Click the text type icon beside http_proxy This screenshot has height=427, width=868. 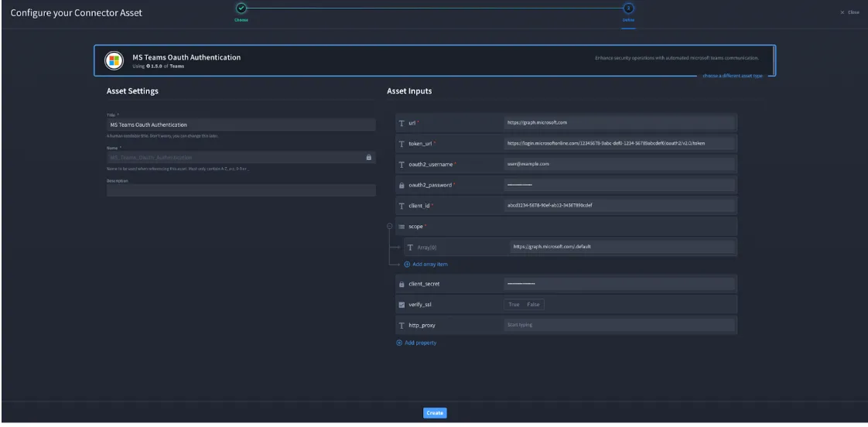point(402,325)
